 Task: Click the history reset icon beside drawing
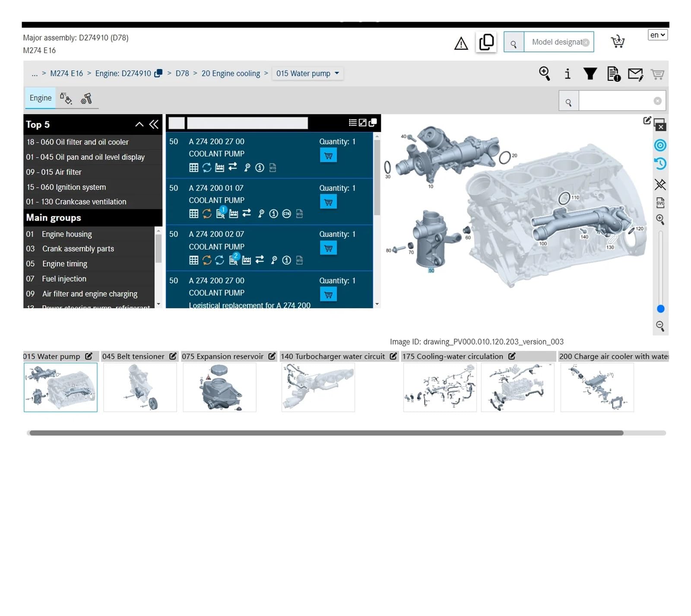[660, 164]
